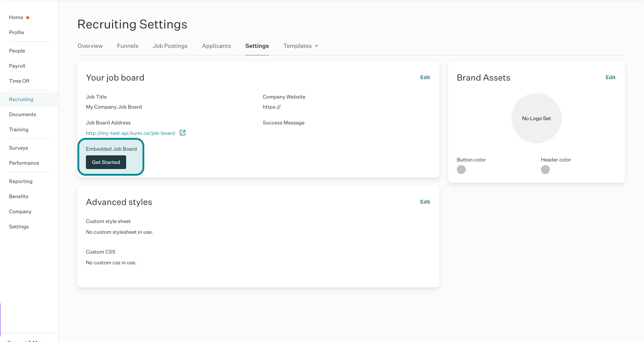Open Benefits from the sidebar
The height and width of the screenshot is (342, 644).
19,196
